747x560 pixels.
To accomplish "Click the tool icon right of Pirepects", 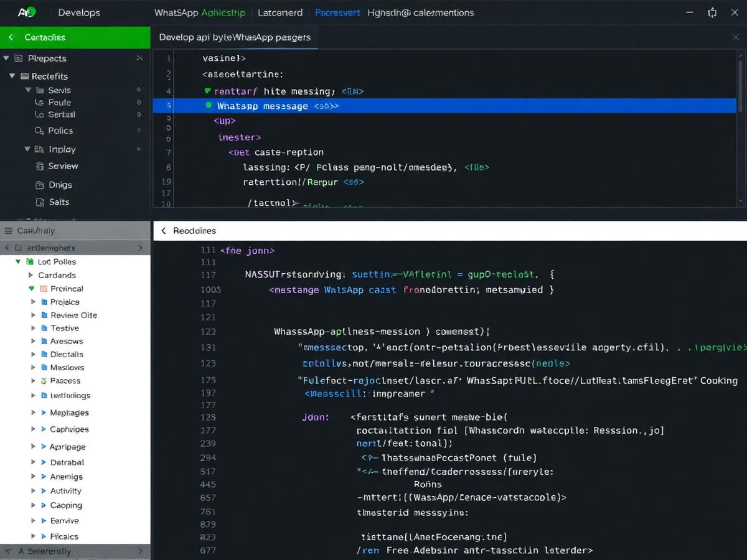I will point(139,58).
